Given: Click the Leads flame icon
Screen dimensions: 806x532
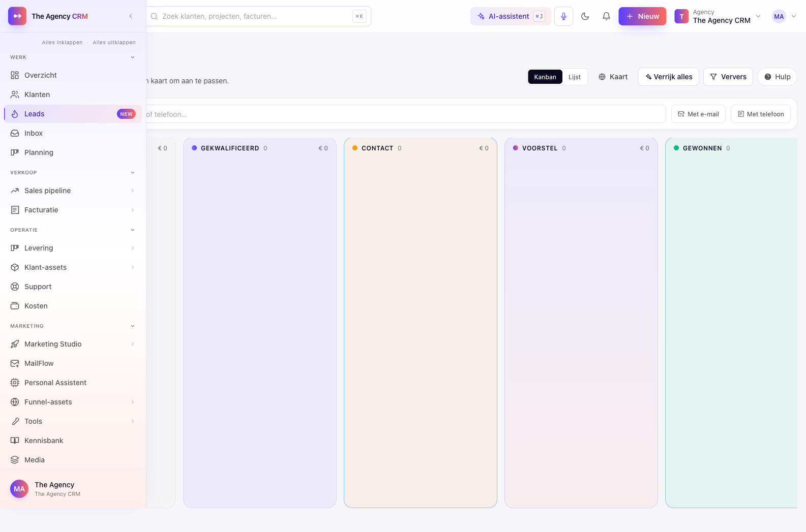Looking at the screenshot, I should click(15, 114).
